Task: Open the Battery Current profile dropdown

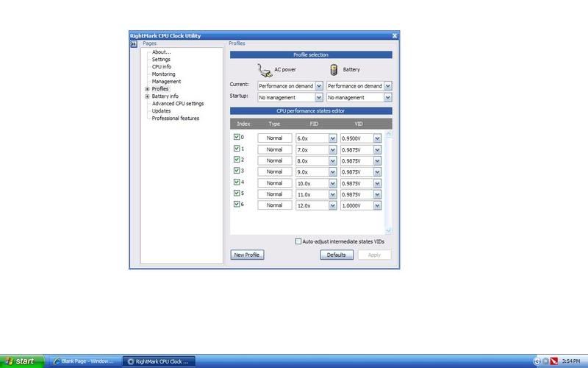Action: (388, 86)
